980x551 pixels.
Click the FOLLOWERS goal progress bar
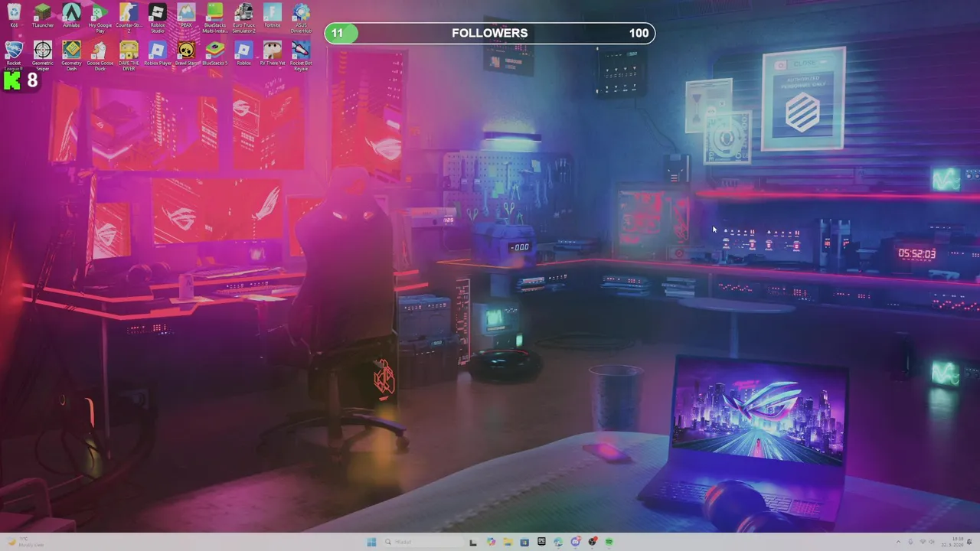490,33
